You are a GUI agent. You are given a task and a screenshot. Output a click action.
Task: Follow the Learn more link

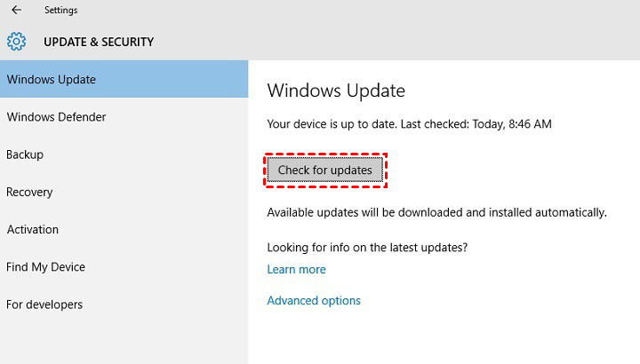pyautogui.click(x=296, y=269)
